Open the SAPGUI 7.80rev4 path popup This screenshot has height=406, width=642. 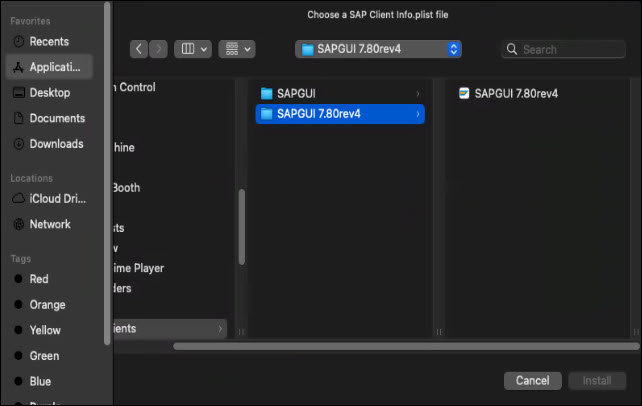pyautogui.click(x=378, y=49)
